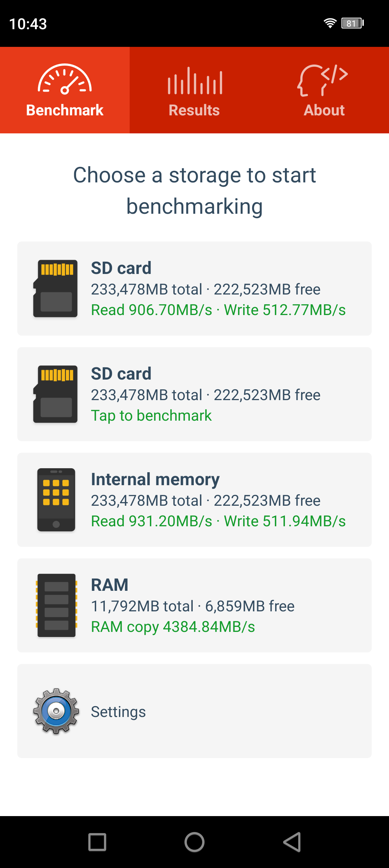The width and height of the screenshot is (389, 868).
Task: Select the Benchmark tab label
Action: (65, 110)
